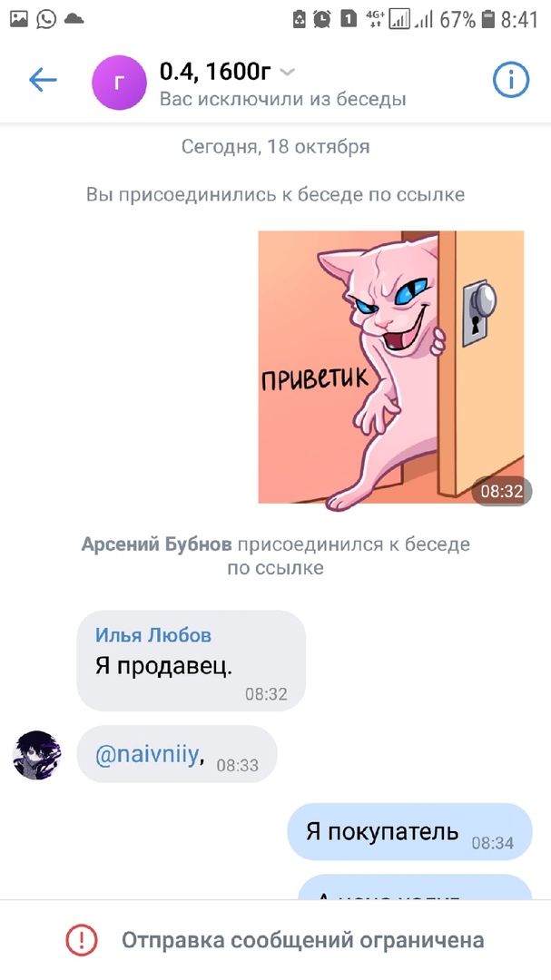Open the @naivniiy mention link
This screenshot has height=980, width=551.
point(147,755)
